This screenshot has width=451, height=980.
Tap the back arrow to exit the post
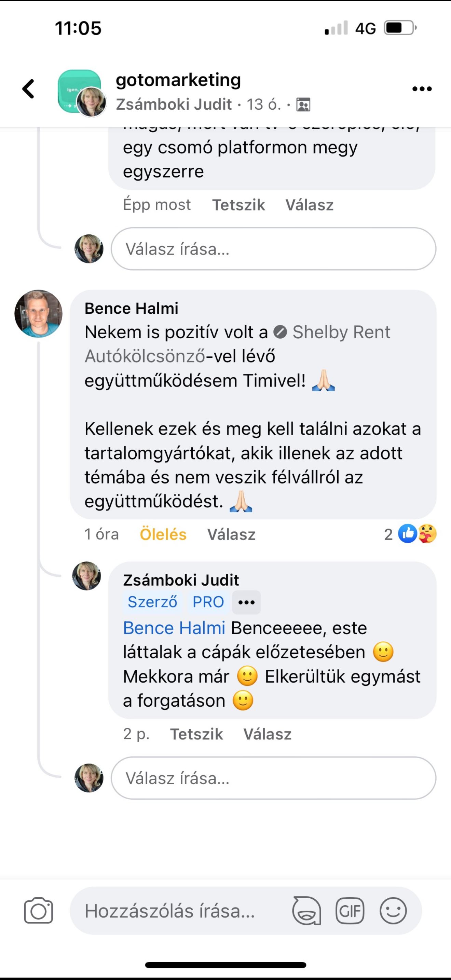pyautogui.click(x=28, y=89)
